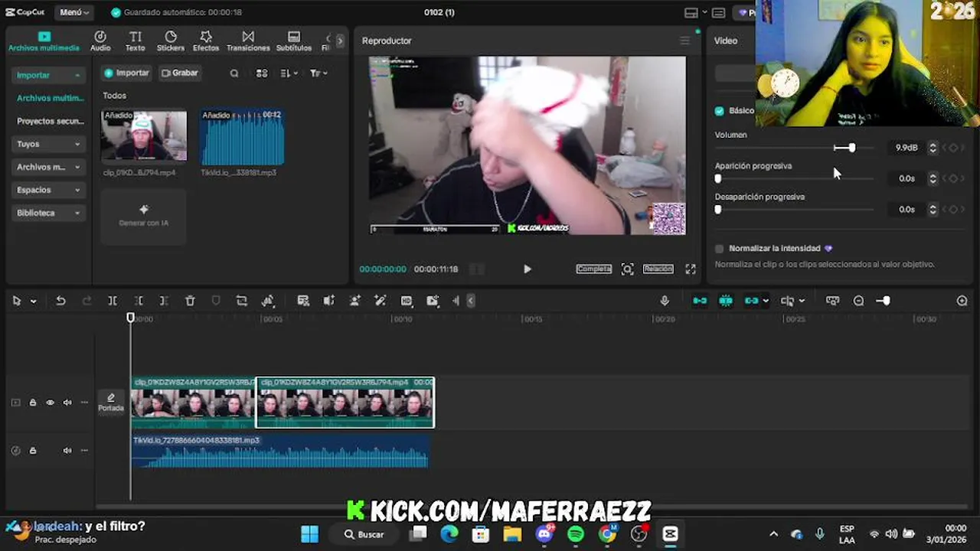Click the Split clip tool
The height and width of the screenshot is (551, 980).
click(113, 301)
